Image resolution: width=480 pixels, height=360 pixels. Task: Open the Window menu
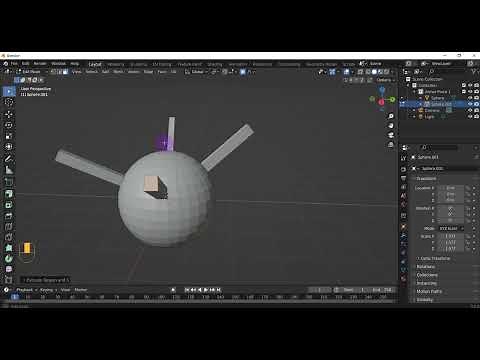(x=59, y=64)
